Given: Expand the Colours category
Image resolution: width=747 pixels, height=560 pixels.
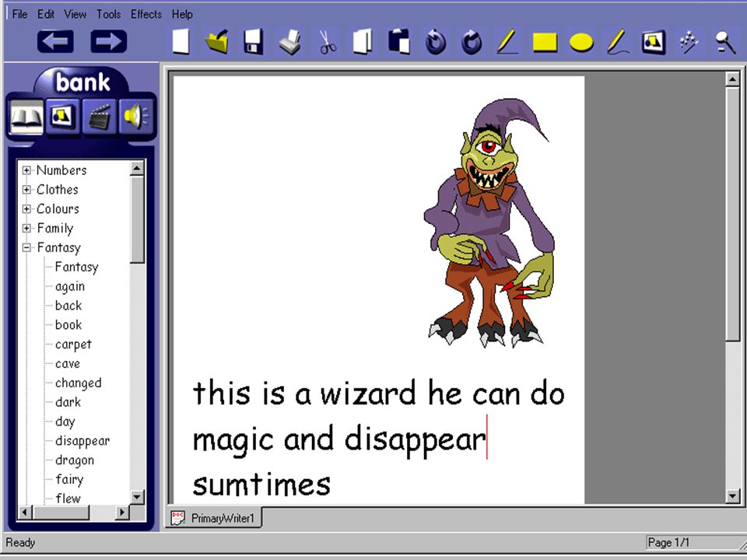Looking at the screenshot, I should click(26, 208).
